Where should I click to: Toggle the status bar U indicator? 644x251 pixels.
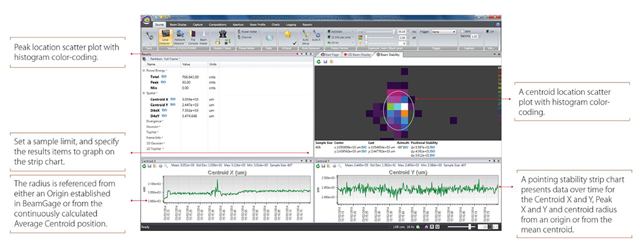437,226
